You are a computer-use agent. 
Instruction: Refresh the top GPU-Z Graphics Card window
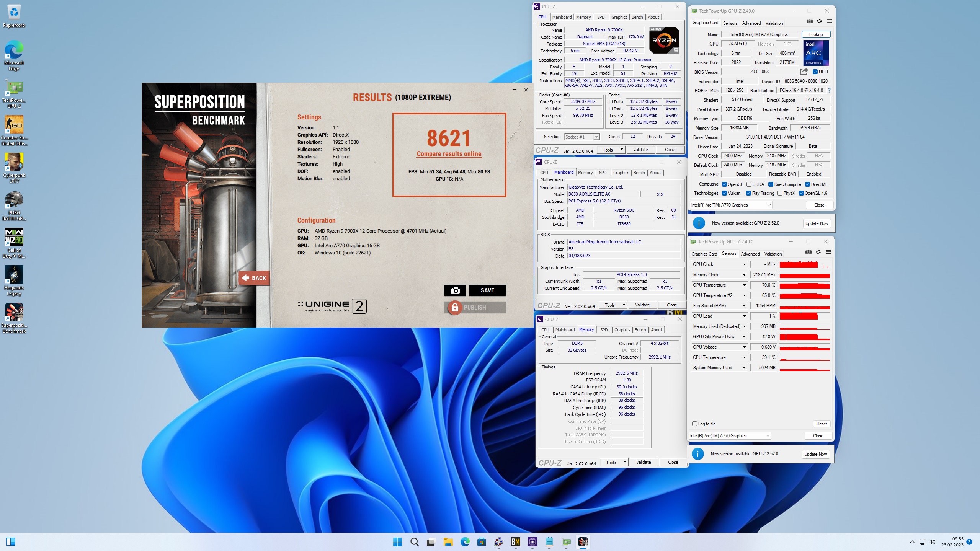click(x=819, y=21)
